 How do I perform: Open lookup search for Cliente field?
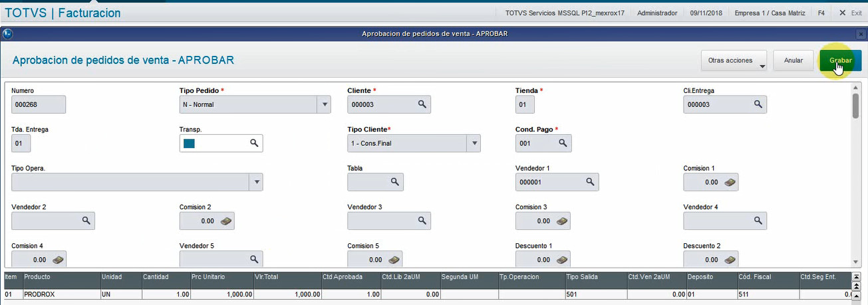(422, 104)
